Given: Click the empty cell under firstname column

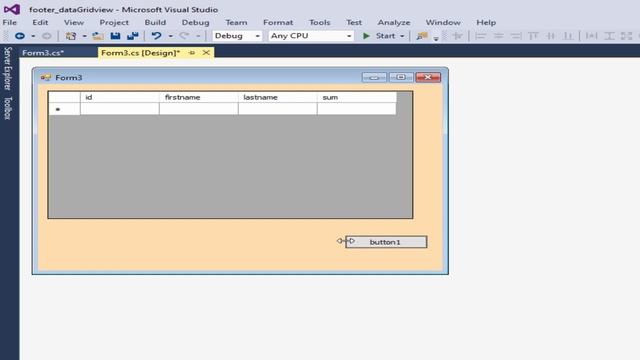Looking at the screenshot, I should click(198, 109).
